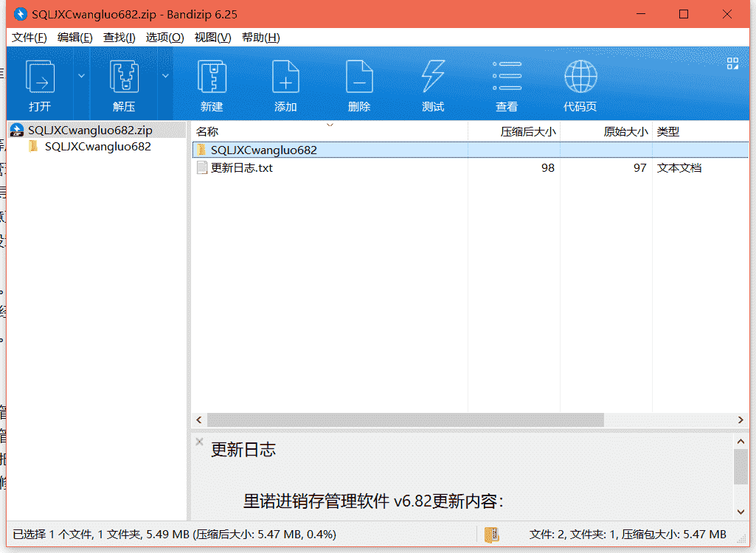The height and width of the screenshot is (553, 756).
Task: Open the 视图(V) menu
Action: point(212,38)
